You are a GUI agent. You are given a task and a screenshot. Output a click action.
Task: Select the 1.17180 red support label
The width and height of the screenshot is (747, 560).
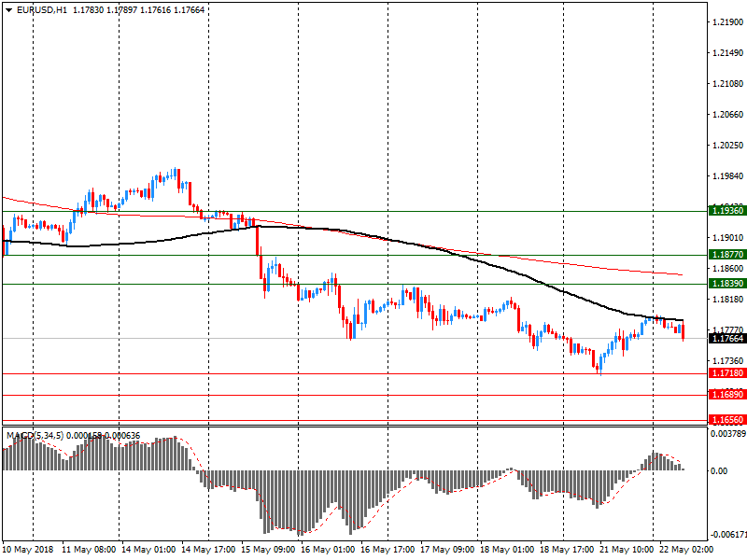[x=726, y=373]
